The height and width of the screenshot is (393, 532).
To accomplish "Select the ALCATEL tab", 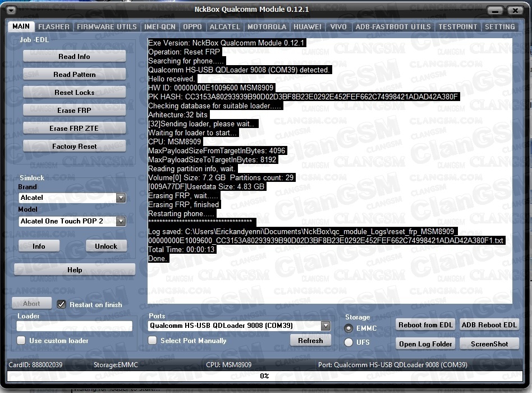I will click(x=224, y=27).
